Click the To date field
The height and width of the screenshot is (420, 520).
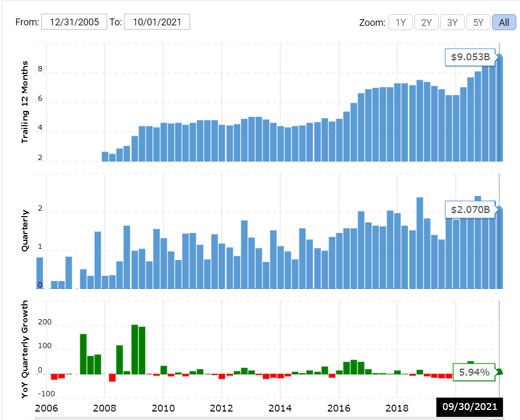pos(157,22)
